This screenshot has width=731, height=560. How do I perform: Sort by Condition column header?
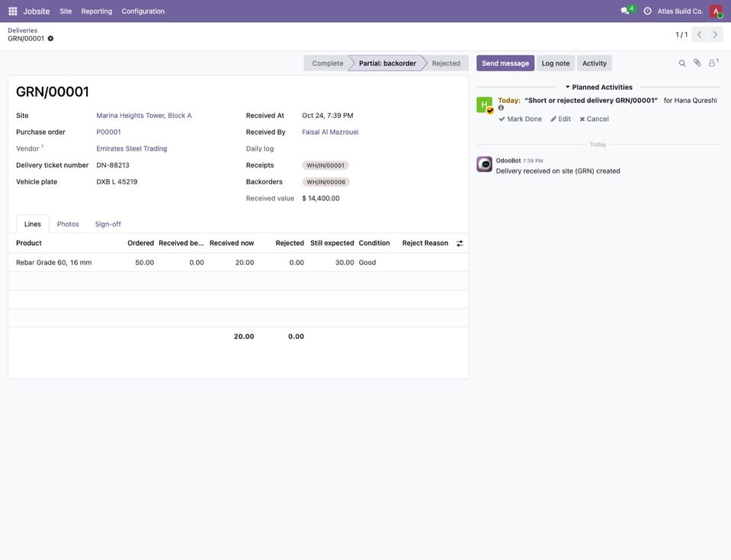tap(374, 243)
